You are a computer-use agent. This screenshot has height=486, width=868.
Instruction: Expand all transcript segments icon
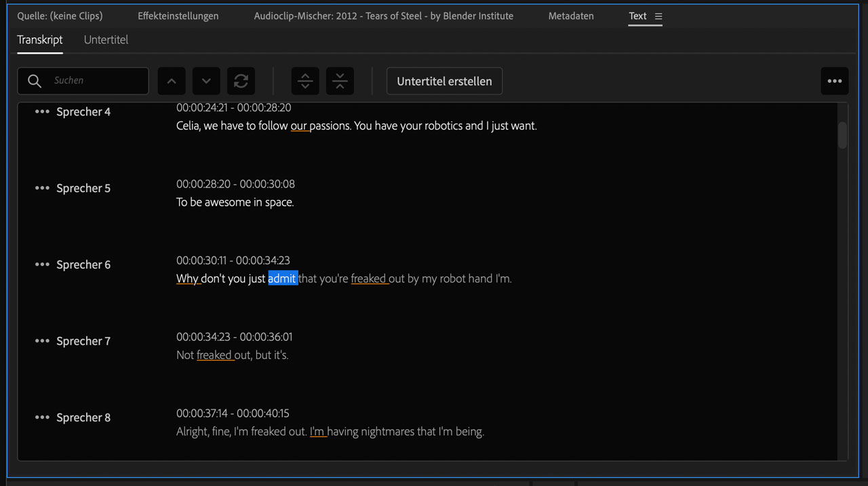[304, 81]
